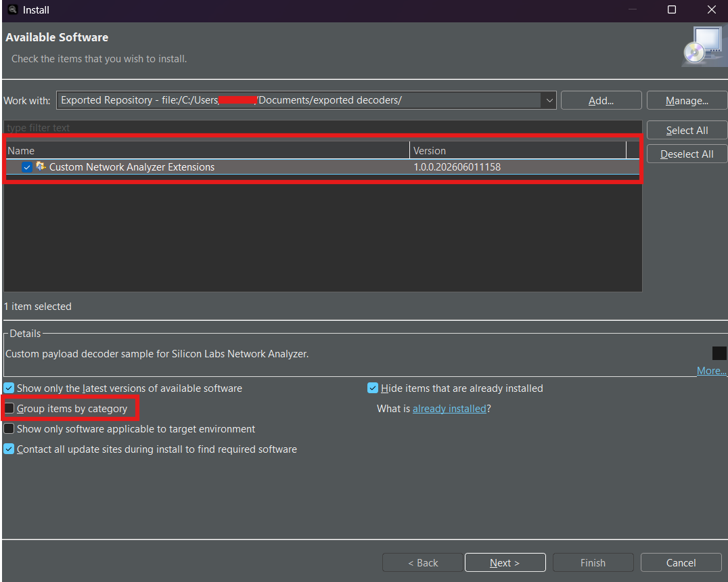This screenshot has height=582, width=728.
Task: Click the Next > button
Action: (505, 562)
